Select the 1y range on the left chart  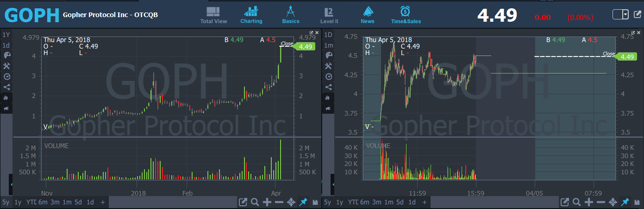18,202
